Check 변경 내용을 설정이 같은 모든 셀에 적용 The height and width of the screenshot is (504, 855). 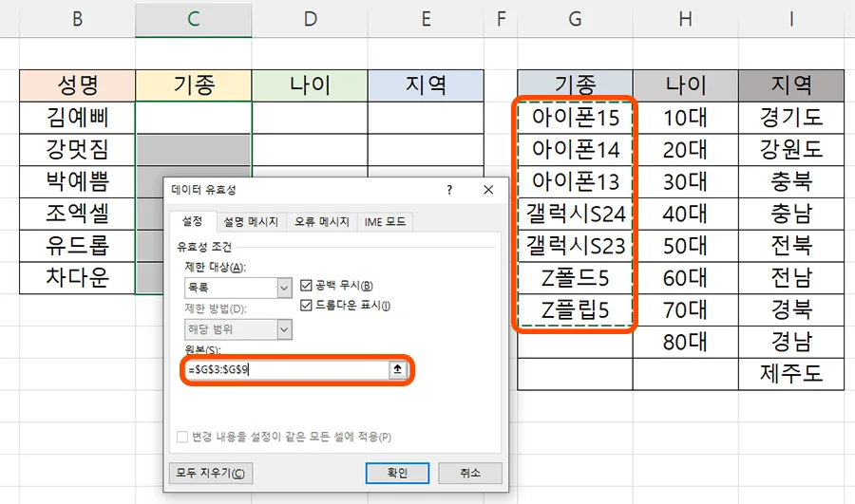(x=182, y=437)
